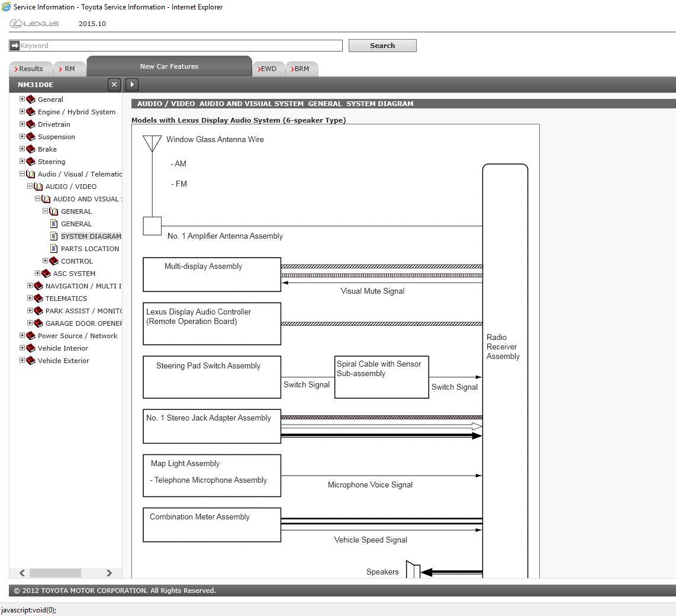Image resolution: width=676 pixels, height=616 pixels.
Task: Click the TELEMATICS book icon
Action: click(x=38, y=299)
